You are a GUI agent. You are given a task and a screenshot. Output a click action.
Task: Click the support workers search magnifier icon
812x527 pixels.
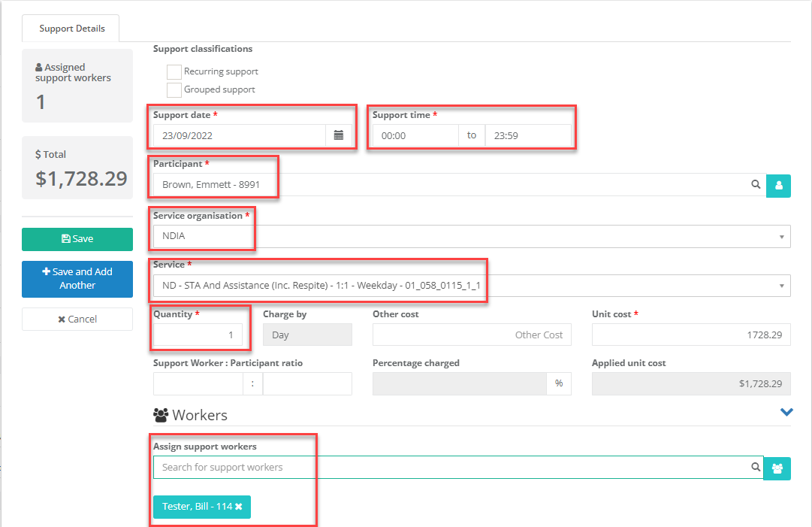[756, 467]
